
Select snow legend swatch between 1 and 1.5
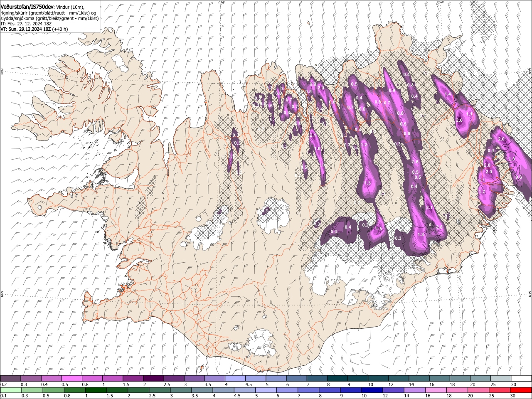coord(112,378)
